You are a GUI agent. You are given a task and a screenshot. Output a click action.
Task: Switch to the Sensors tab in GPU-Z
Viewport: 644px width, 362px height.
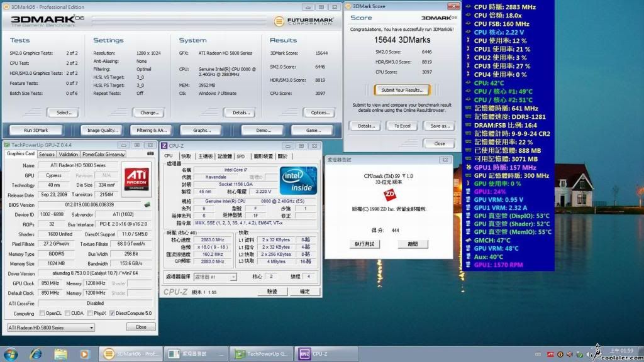pos(47,154)
